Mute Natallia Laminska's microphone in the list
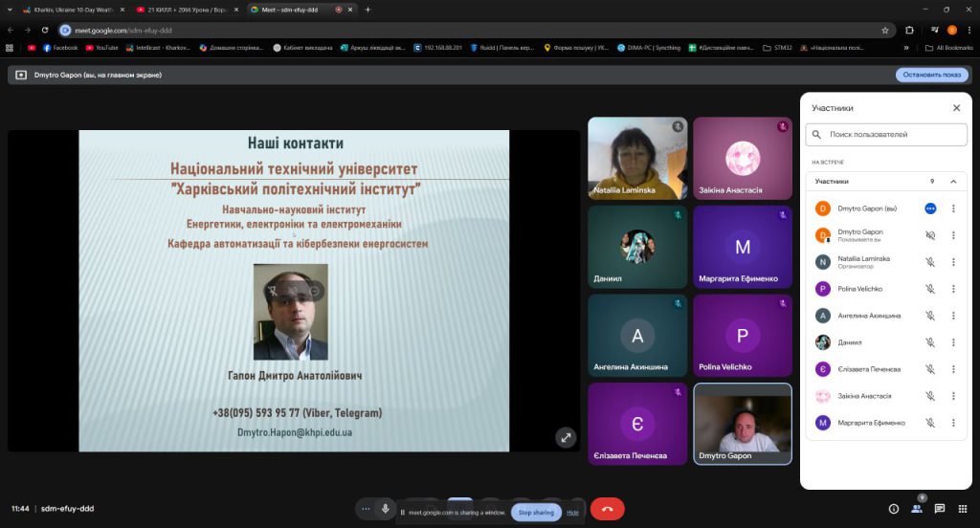The height and width of the screenshot is (528, 980). (x=930, y=262)
